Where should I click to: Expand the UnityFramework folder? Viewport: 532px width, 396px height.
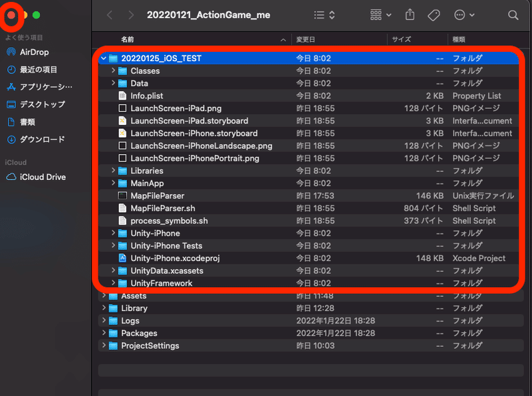[113, 283]
